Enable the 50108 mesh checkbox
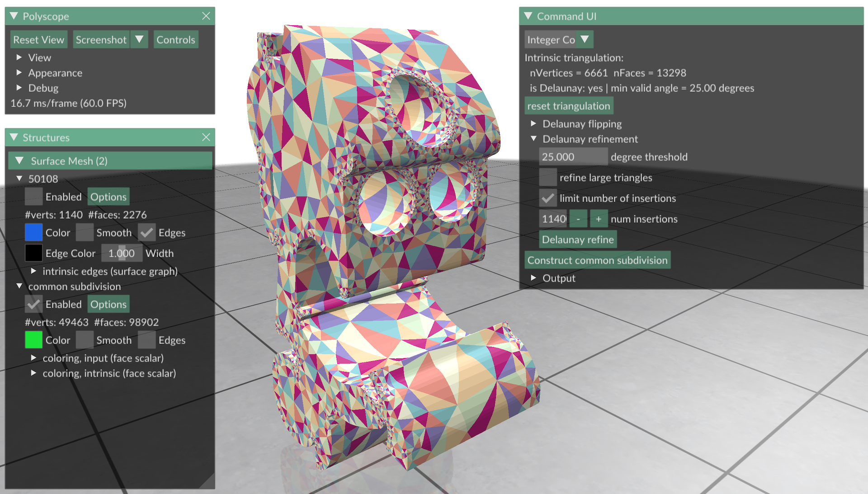 click(33, 197)
